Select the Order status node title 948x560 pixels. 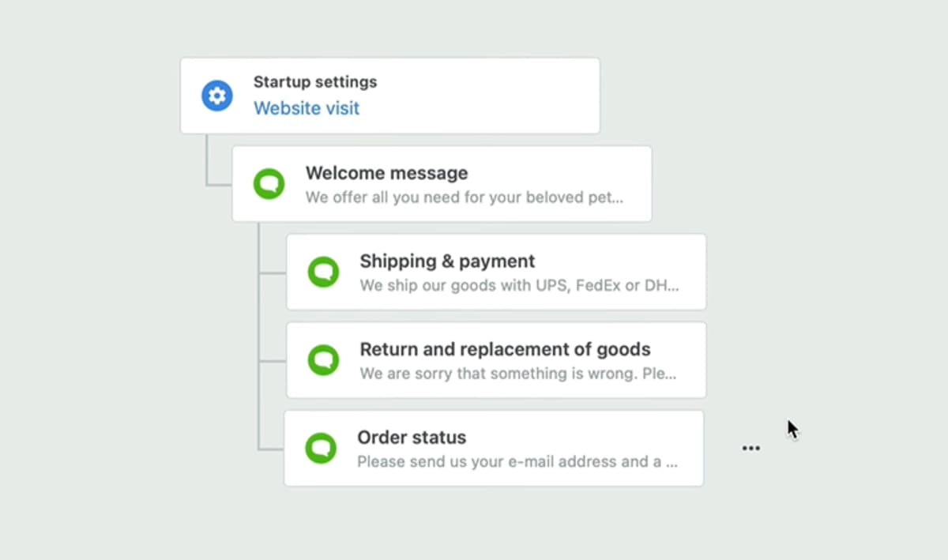pyautogui.click(x=412, y=437)
